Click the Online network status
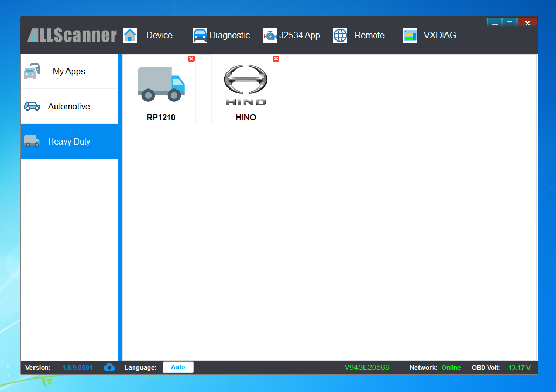Viewport: 556px width, 392px height. (451, 368)
